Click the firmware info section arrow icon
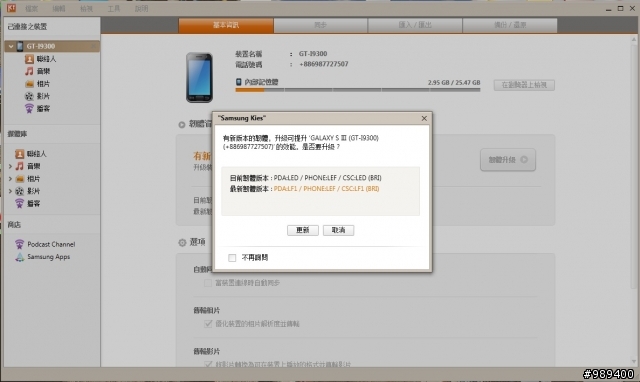Image resolution: width=640 pixels, height=382 pixels. 182,124
